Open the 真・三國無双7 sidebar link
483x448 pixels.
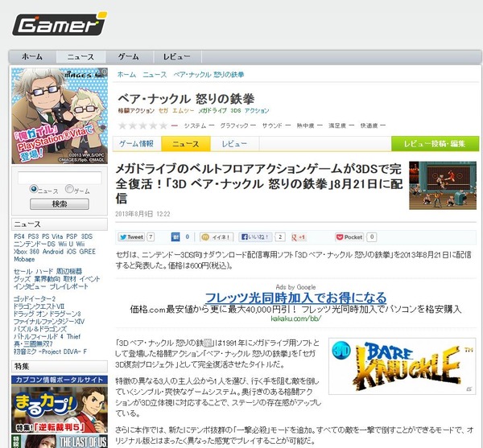tap(33, 343)
